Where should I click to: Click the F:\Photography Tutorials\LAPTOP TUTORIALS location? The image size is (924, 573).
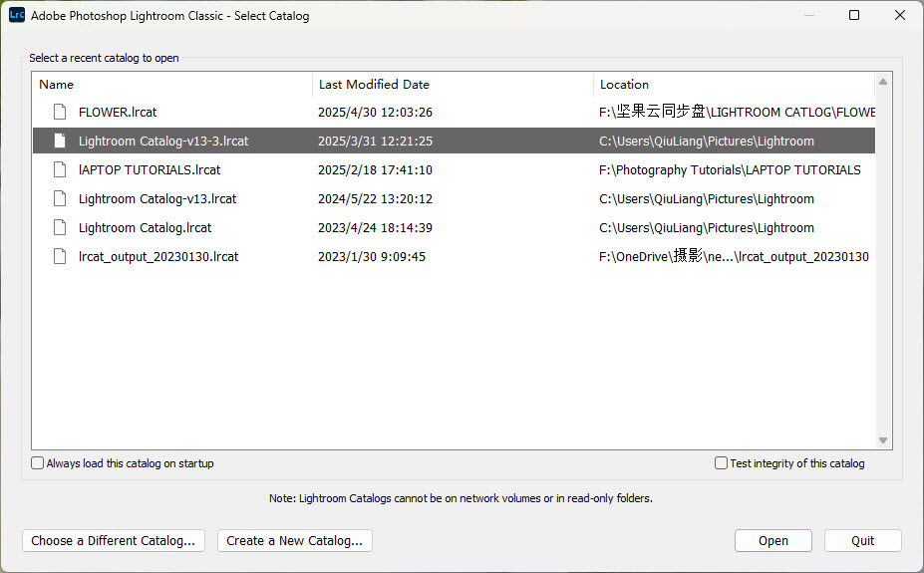[730, 170]
